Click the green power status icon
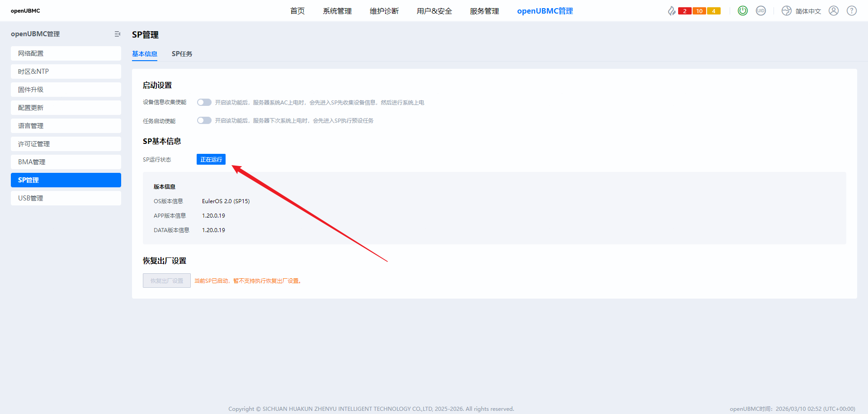Image resolution: width=868 pixels, height=414 pixels. click(x=742, y=11)
